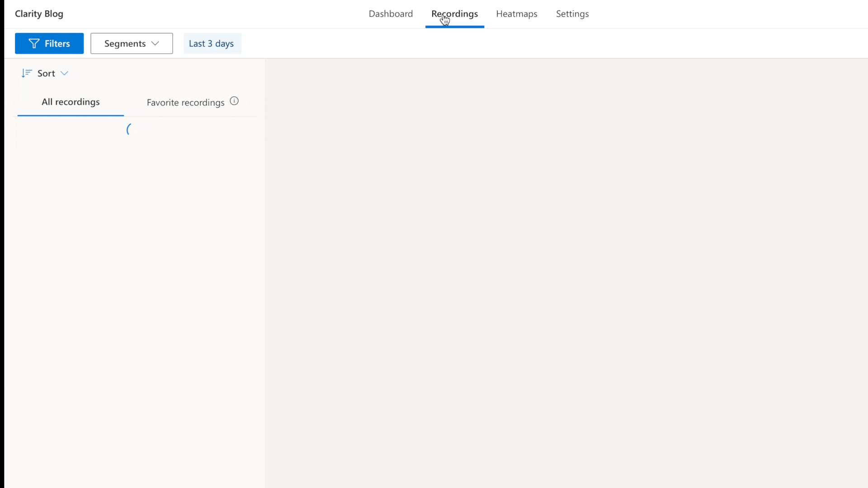Open the Sort options menu
The width and height of the screenshot is (868, 488).
(45, 73)
